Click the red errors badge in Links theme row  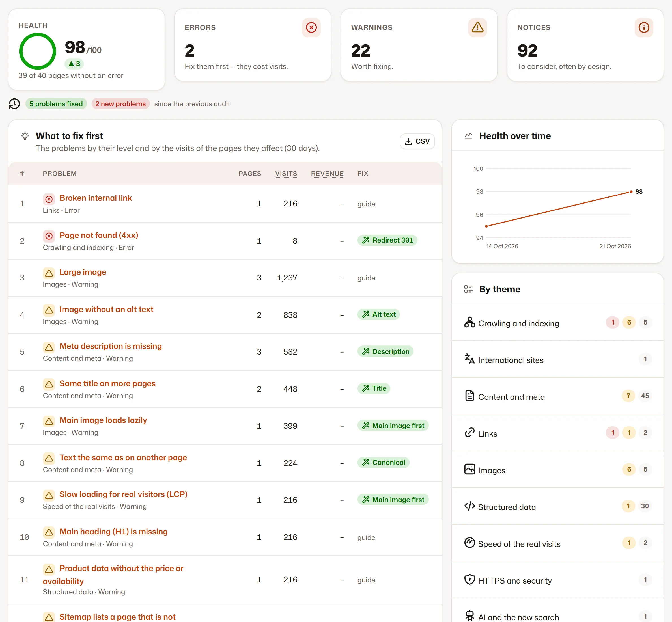pos(612,433)
